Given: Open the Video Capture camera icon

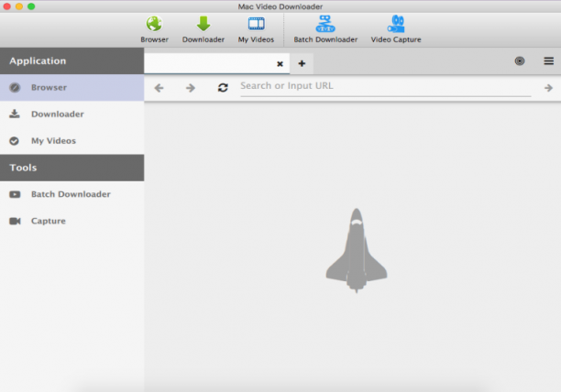Looking at the screenshot, I should 396,24.
